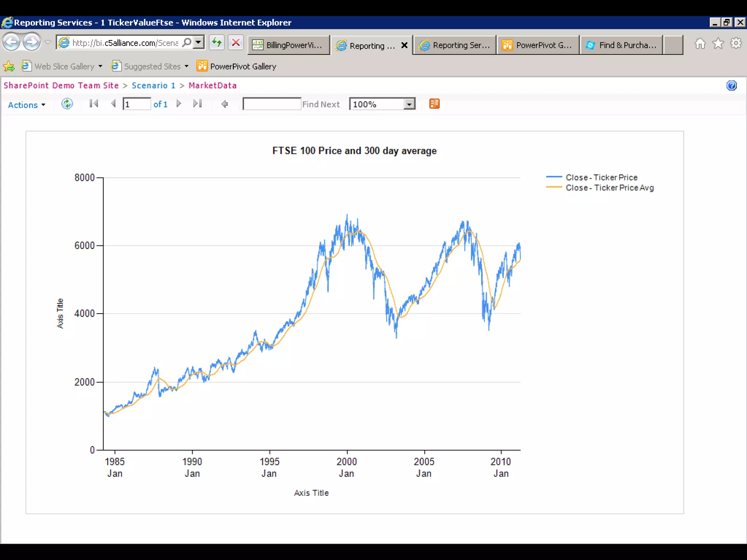Switch to BillingPowerVi... browser tab

click(x=289, y=45)
